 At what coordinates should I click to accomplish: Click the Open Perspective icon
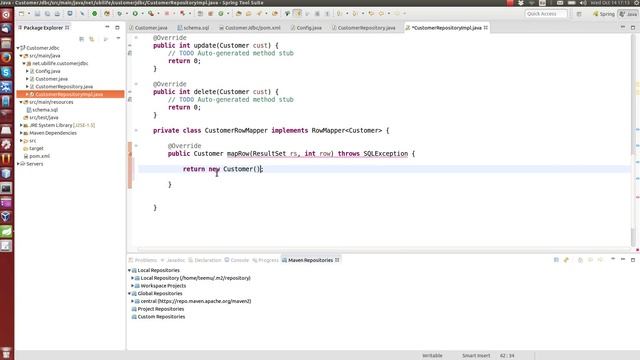coord(579,14)
